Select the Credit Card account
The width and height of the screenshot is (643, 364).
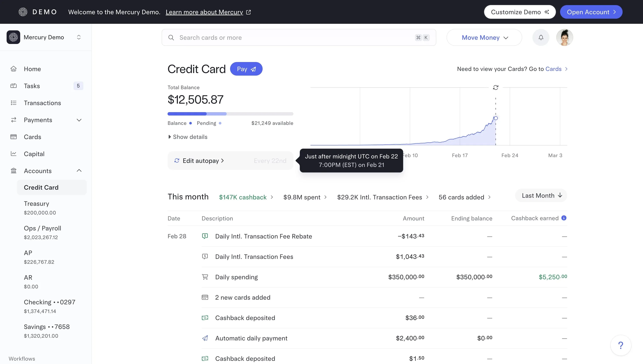(52, 187)
